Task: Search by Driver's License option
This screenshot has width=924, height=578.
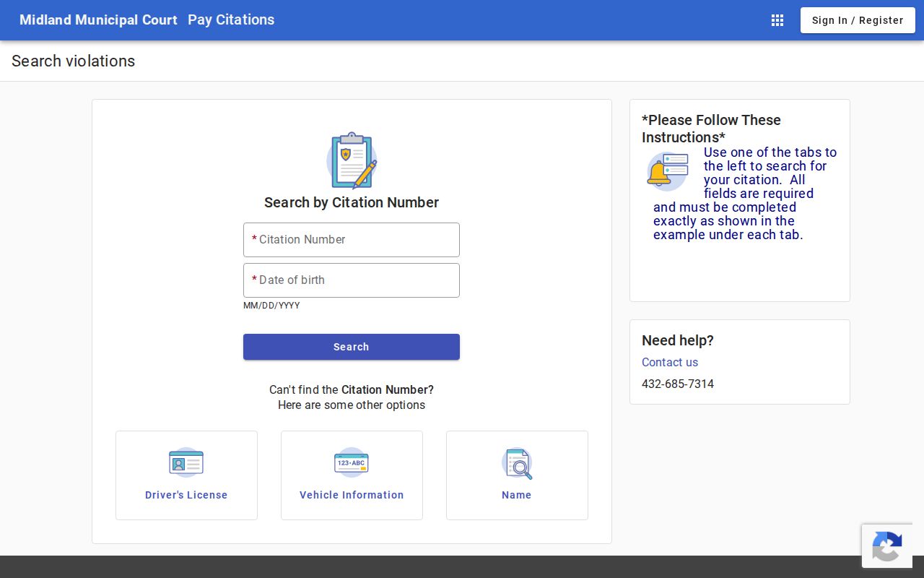Action: pos(186,475)
